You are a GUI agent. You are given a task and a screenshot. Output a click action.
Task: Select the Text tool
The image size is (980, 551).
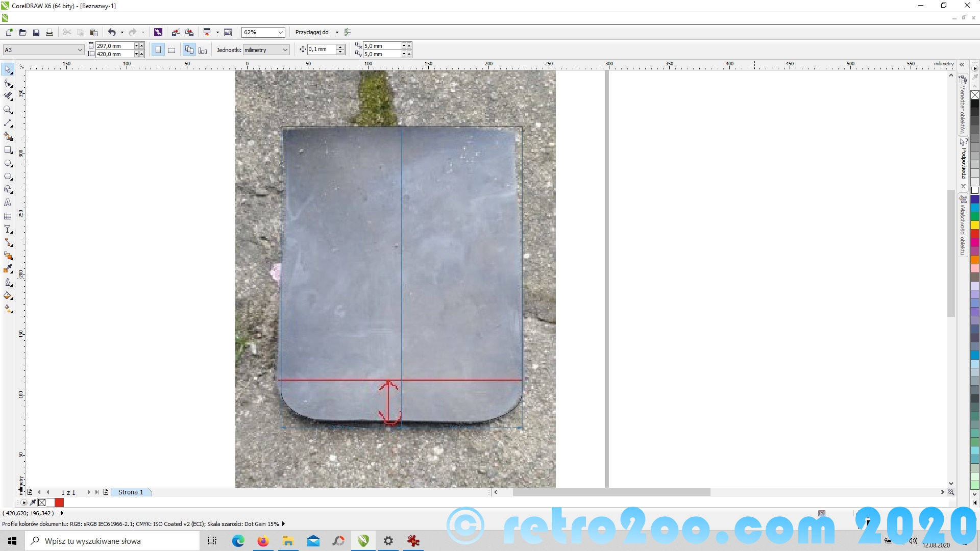(8, 203)
